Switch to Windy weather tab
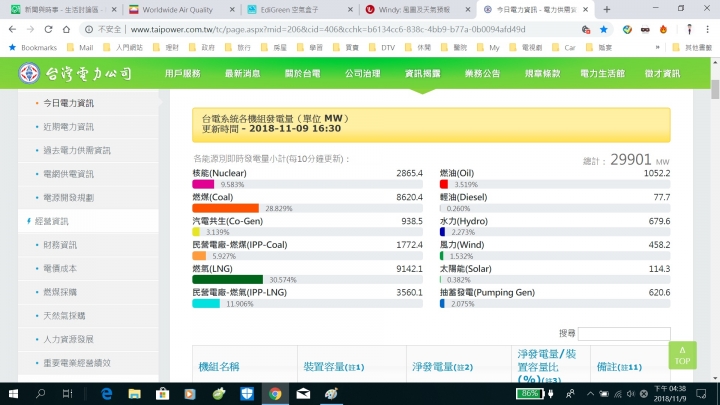Screen dimensions: 720x405 pyautogui.click(x=413, y=9)
